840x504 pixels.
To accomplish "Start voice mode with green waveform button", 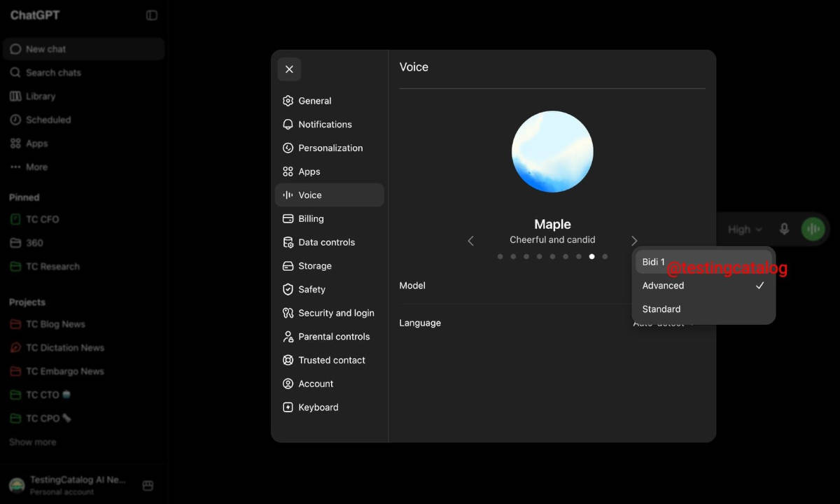I will pos(813,229).
